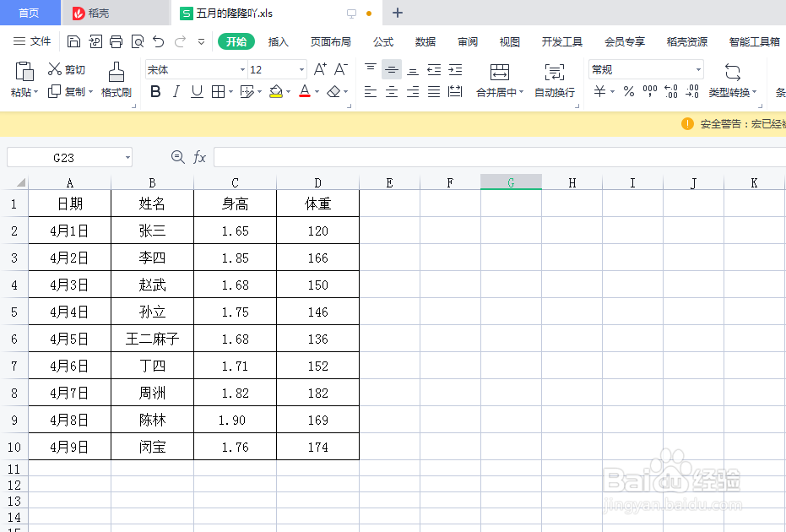Viewport: 786px width, 532px height.
Task: Go to the 首页 home tab
Action: coord(29,13)
